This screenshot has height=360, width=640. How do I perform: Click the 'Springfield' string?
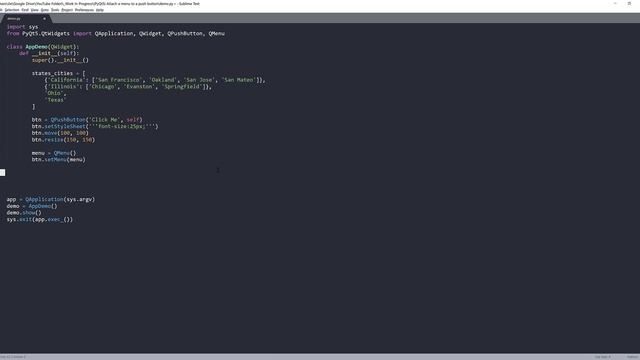(x=182, y=87)
